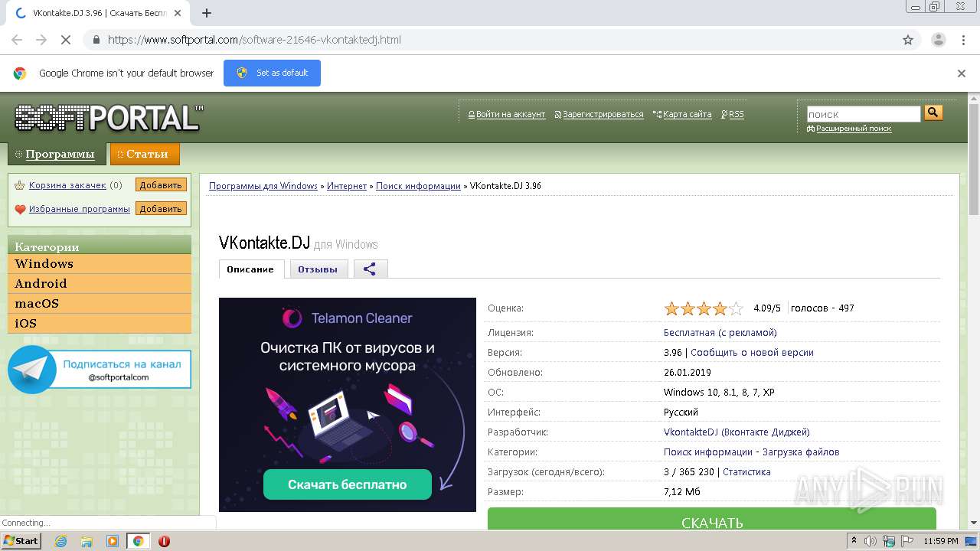The height and width of the screenshot is (551, 980).
Task: Close the VKontakte.DJ browser tab
Action: [x=178, y=13]
